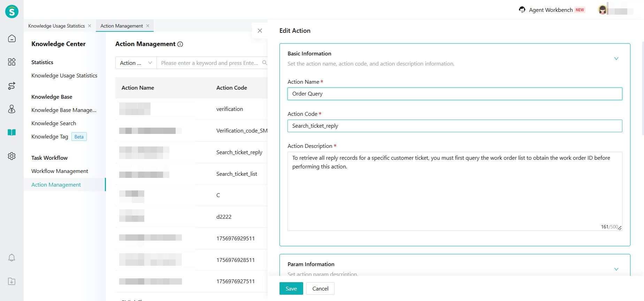
Task: Open the download icon at sidebar bottom
Action: click(12, 281)
